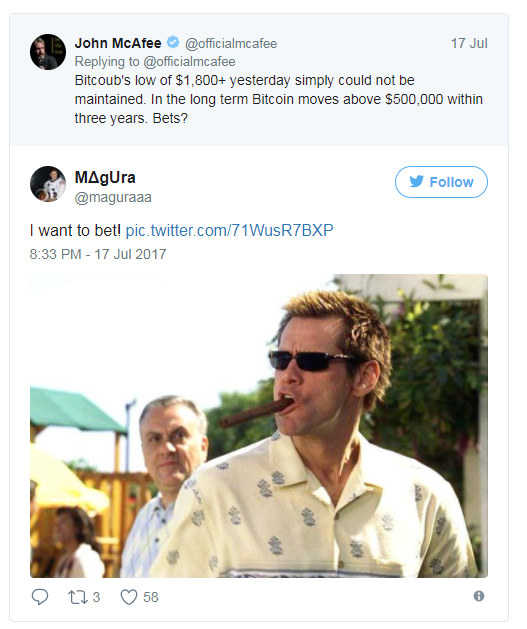The height and width of the screenshot is (629, 527).
Task: Click the Twitter bird in Follow button
Action: pos(417,182)
